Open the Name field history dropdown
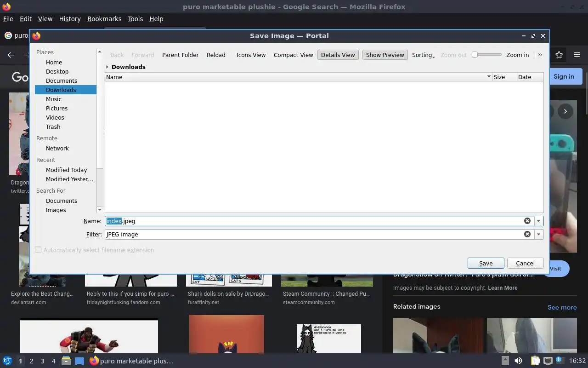Viewport: 588px width, 368px height. tap(538, 221)
